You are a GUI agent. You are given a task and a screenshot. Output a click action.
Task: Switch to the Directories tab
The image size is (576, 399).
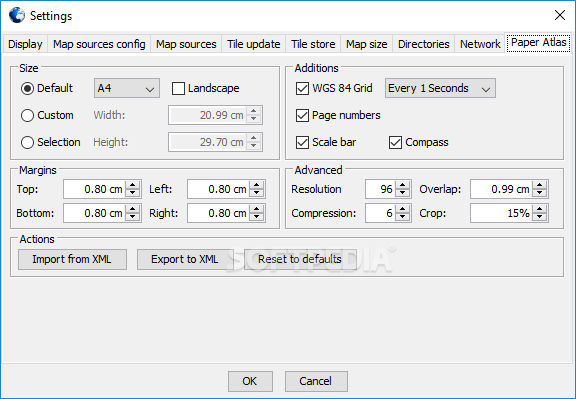tap(424, 44)
